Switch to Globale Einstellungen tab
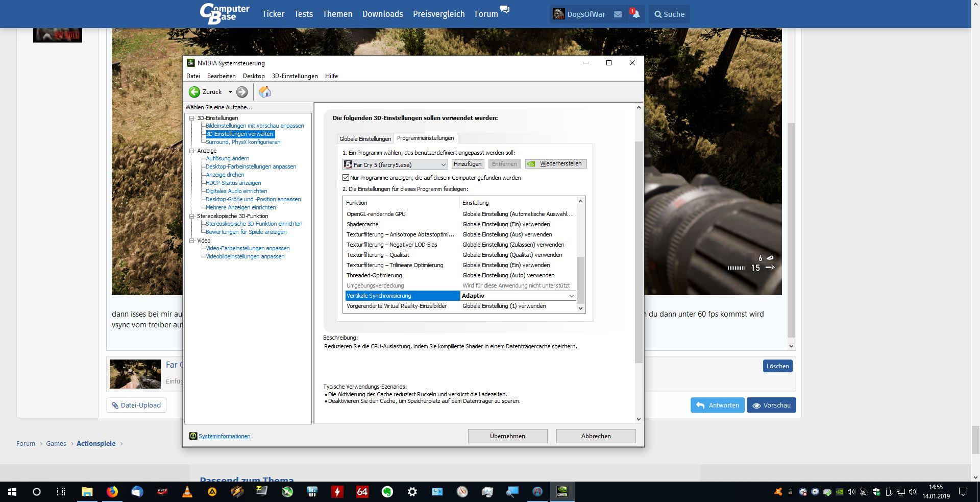 pos(365,139)
